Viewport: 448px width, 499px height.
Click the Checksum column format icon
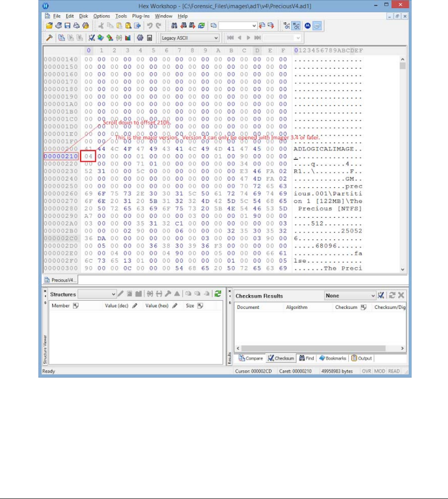point(364,307)
